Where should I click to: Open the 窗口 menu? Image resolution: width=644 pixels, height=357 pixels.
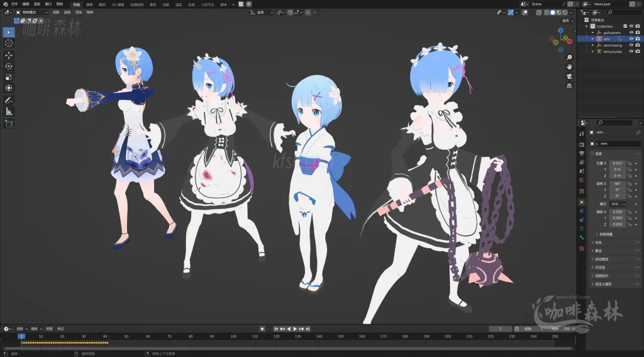pyautogui.click(x=48, y=4)
